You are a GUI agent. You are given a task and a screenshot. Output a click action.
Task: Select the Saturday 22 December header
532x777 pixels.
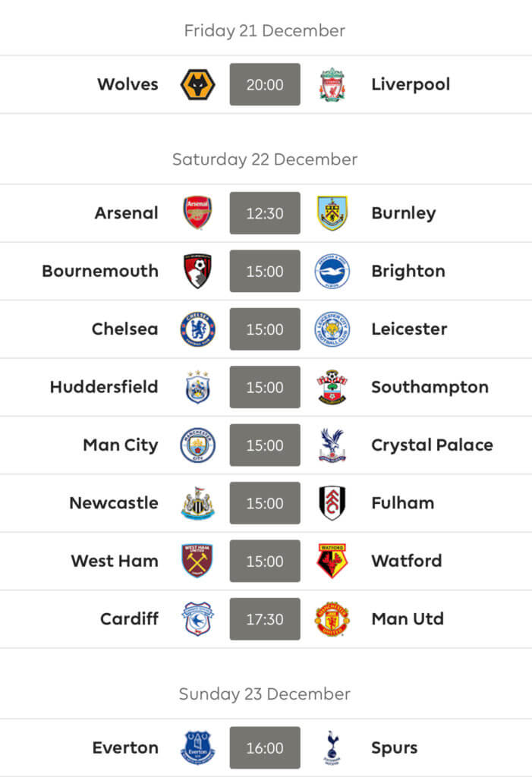[x=265, y=159]
